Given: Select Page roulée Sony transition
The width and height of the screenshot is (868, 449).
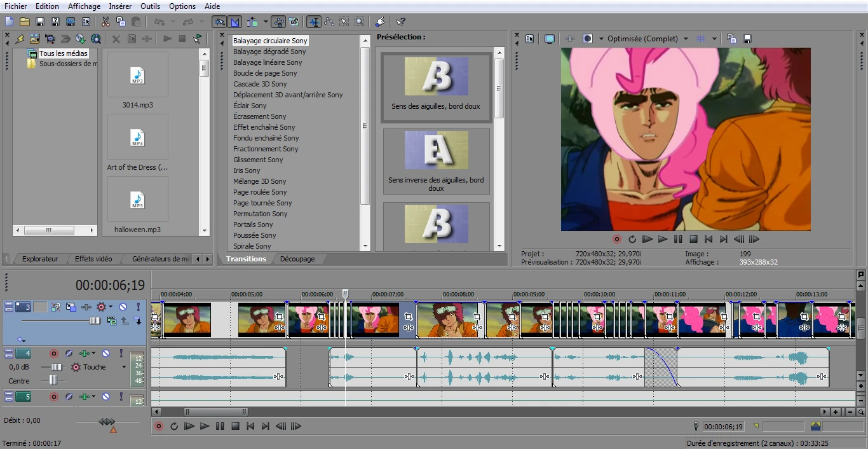Looking at the screenshot, I should [x=260, y=192].
